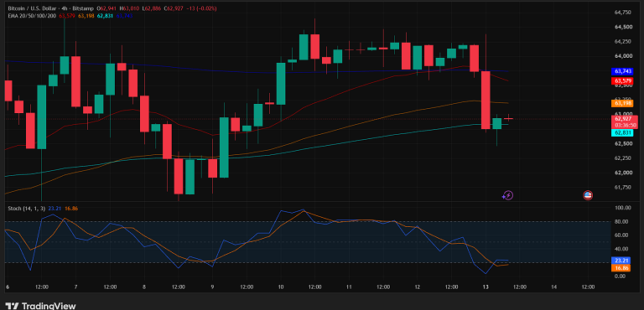Screen dimensions: 644x310
Task: Click the blue 63,743 price axis label
Action: click(x=622, y=71)
